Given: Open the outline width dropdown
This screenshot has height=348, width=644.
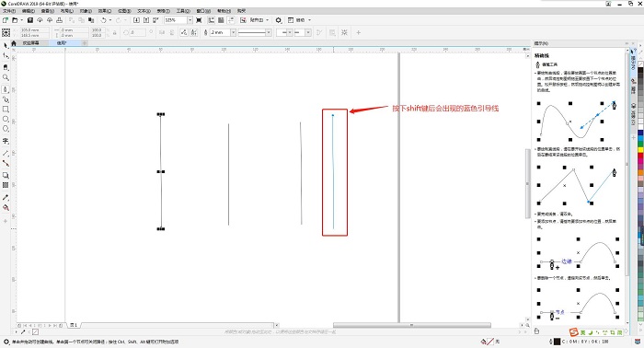Looking at the screenshot, I should pos(233,32).
